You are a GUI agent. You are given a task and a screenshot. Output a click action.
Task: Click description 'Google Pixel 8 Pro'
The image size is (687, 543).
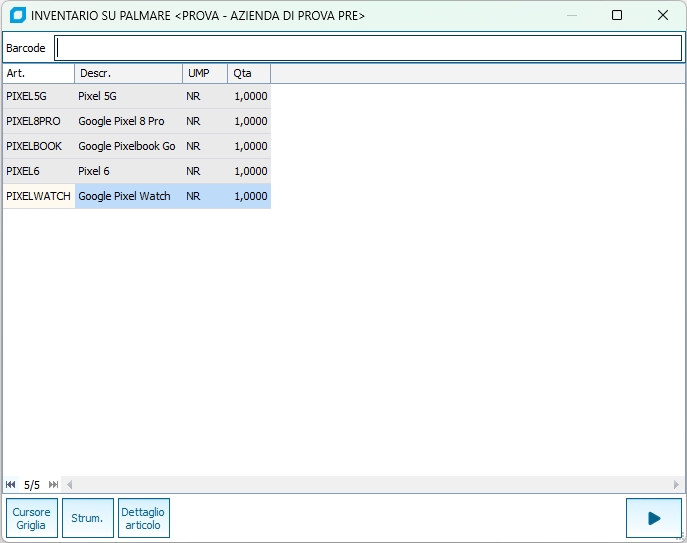pyautogui.click(x=121, y=121)
